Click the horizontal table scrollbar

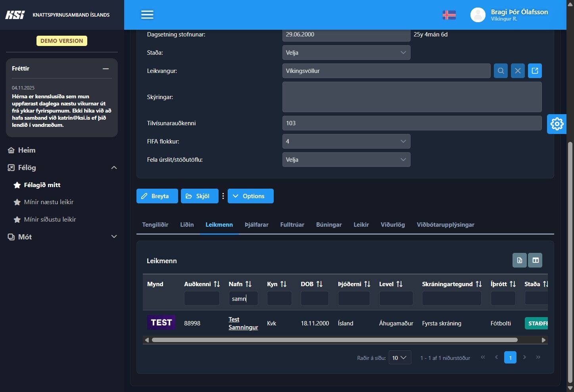pyautogui.click(x=334, y=340)
